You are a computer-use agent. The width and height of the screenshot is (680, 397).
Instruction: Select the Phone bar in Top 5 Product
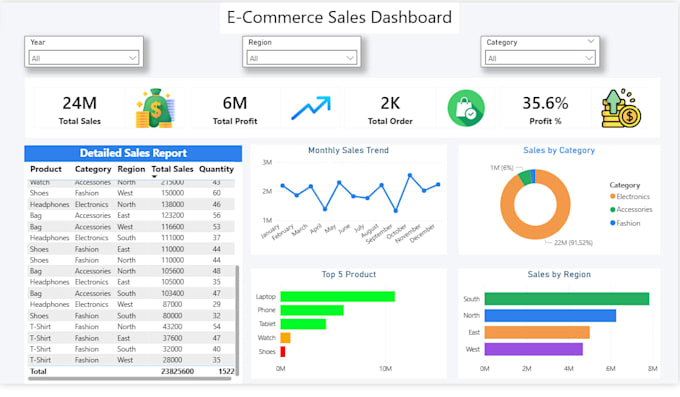tap(312, 310)
